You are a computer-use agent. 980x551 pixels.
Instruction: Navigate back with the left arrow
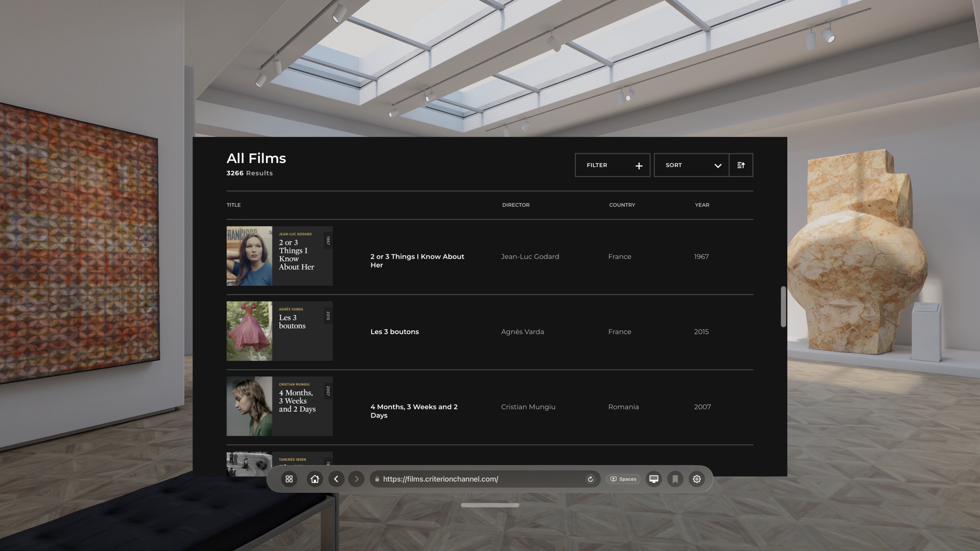click(336, 479)
